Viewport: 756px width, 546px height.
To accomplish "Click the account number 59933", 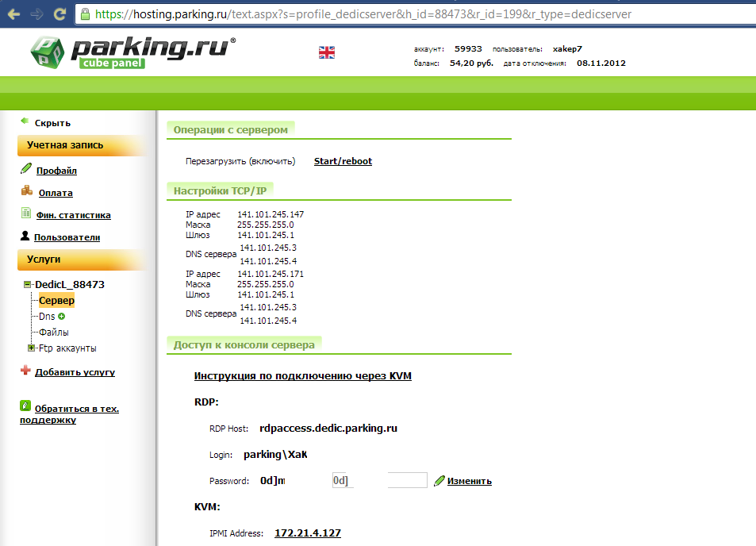I will tap(468, 48).
